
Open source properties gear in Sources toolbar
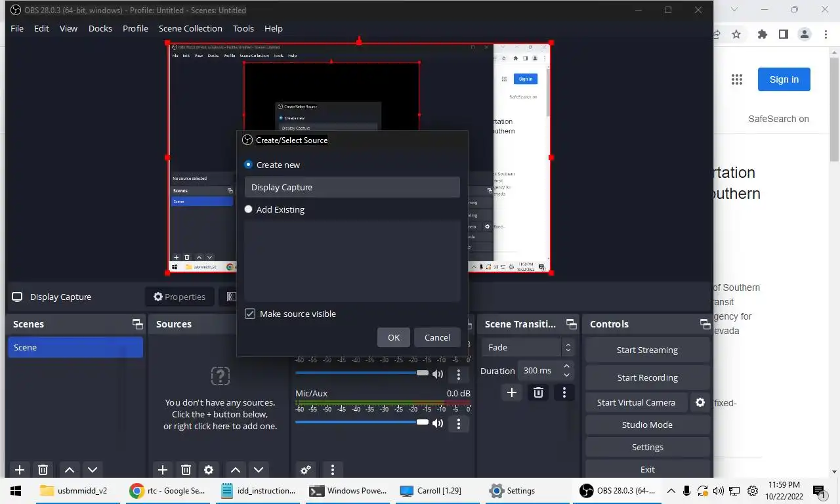(209, 469)
